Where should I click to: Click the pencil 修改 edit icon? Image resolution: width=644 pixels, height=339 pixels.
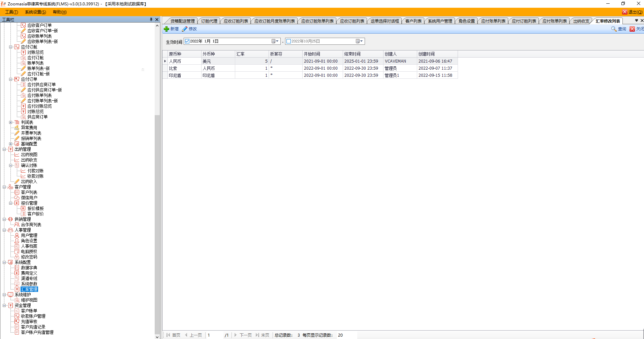[x=185, y=29]
